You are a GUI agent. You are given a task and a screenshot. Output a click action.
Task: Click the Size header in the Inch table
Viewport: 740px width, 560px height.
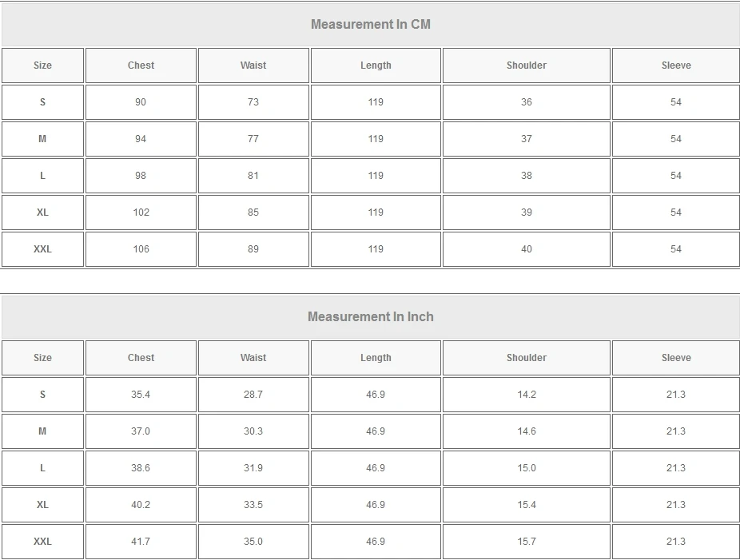click(42, 358)
